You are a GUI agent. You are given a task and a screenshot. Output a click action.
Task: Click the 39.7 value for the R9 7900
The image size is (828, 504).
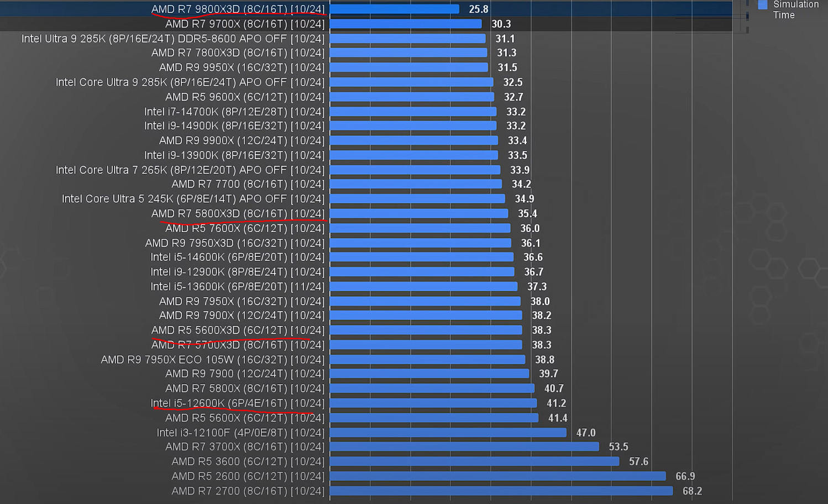tap(549, 374)
